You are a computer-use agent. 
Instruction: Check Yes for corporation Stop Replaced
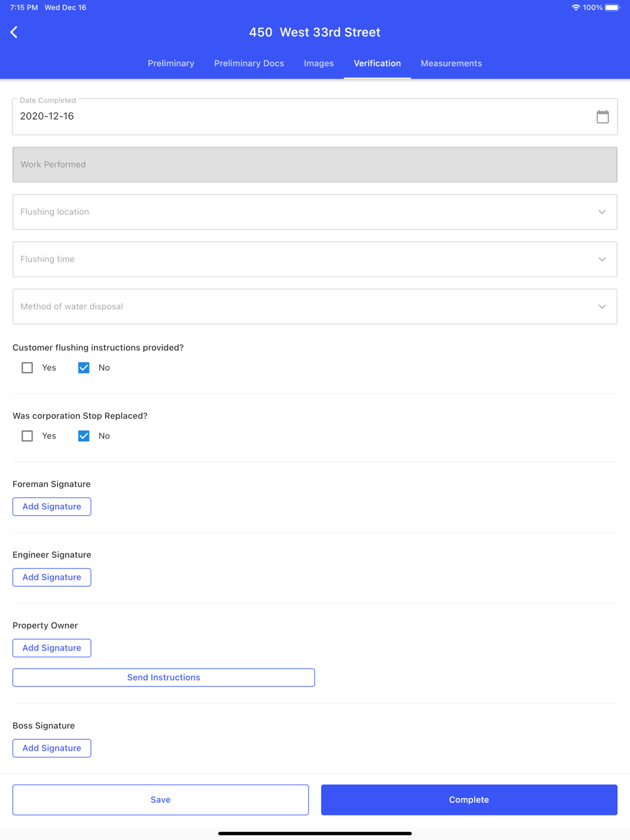[x=27, y=436]
